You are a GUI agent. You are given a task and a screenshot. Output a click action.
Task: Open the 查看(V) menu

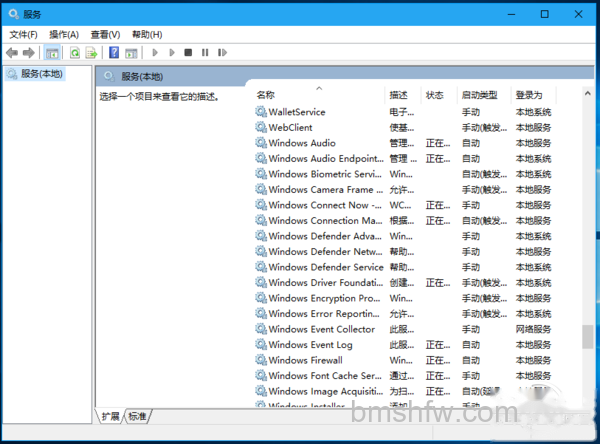click(x=105, y=35)
